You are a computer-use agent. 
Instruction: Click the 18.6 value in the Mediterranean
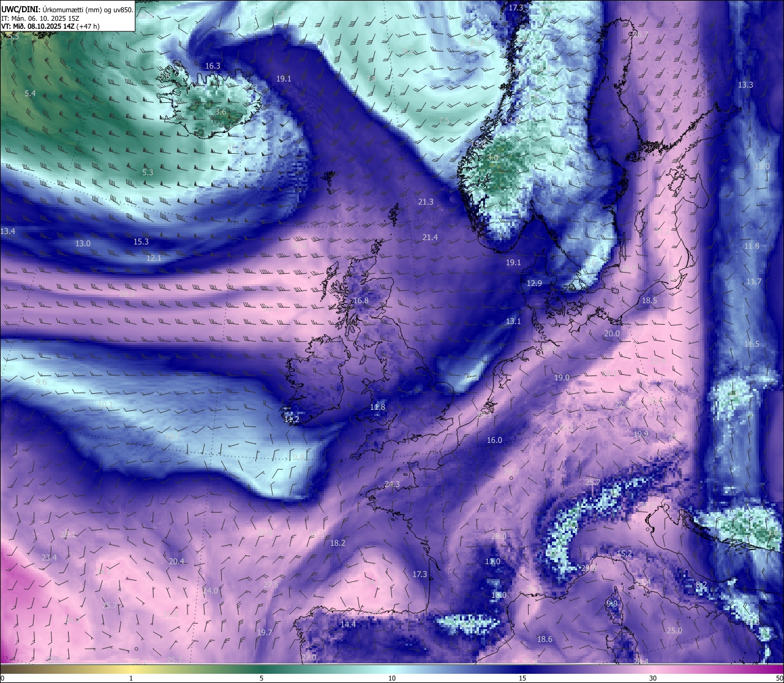click(x=545, y=639)
